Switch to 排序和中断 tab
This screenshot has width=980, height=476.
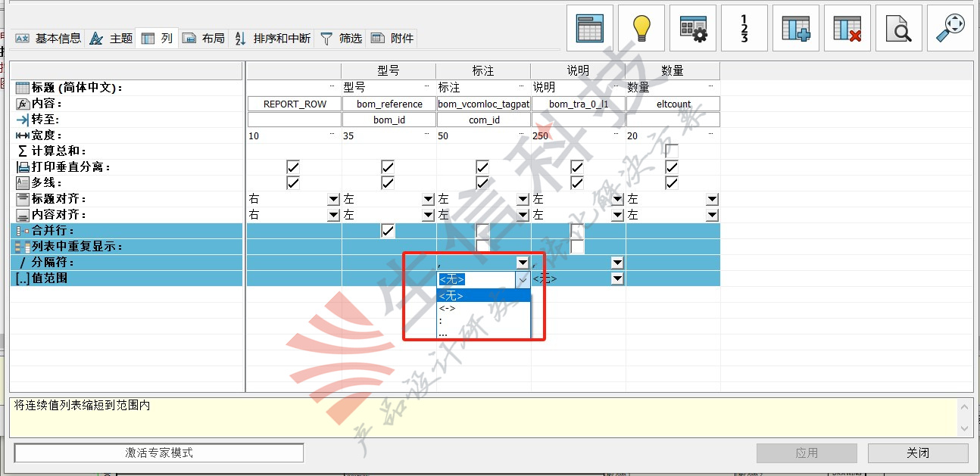(273, 38)
